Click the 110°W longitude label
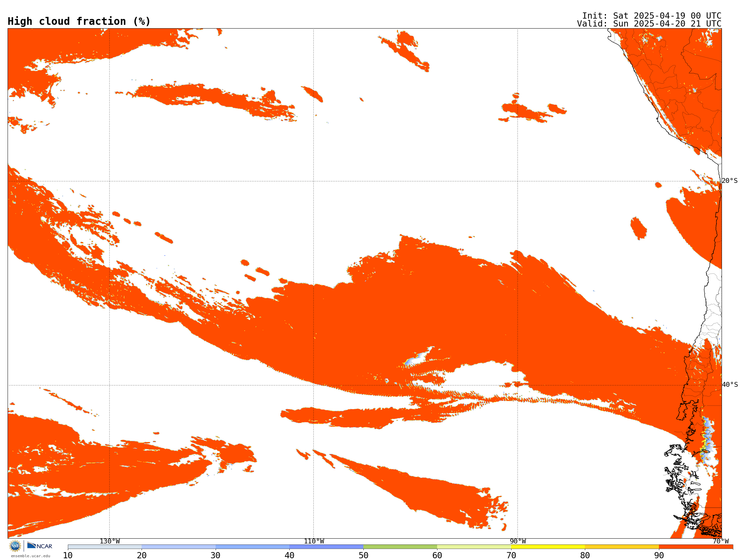Screen dimensions: 744x560 (x=314, y=541)
